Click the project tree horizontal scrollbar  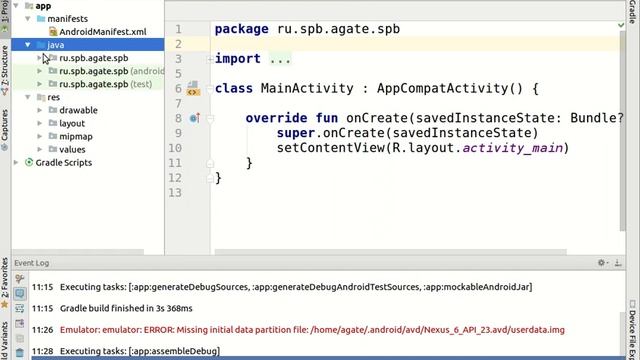click(x=78, y=252)
